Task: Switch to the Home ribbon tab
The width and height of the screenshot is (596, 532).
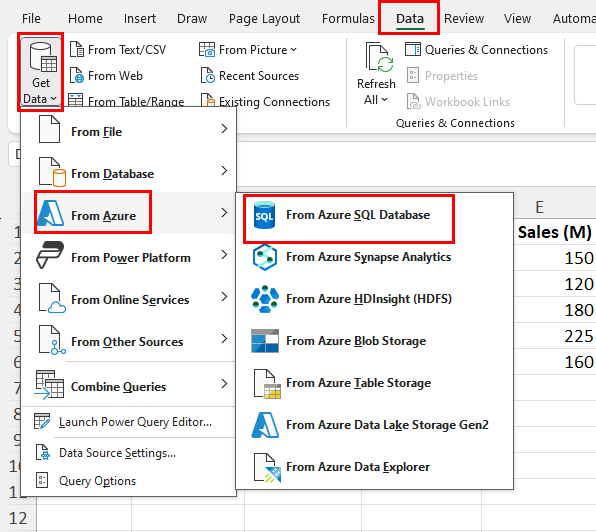Action: pos(85,18)
